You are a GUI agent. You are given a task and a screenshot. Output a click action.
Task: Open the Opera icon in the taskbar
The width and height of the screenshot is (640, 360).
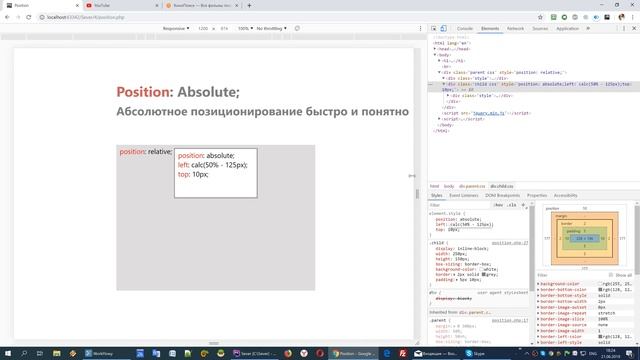pos(320,353)
